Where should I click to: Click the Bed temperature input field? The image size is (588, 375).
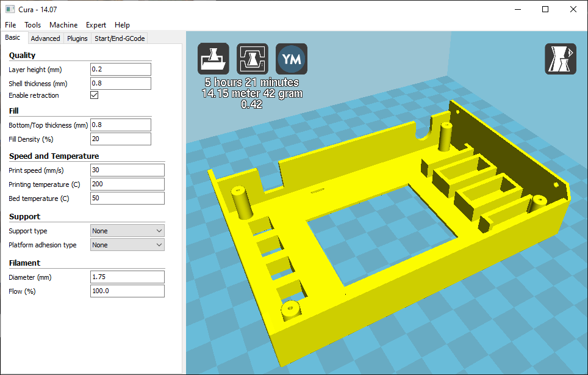(x=127, y=198)
